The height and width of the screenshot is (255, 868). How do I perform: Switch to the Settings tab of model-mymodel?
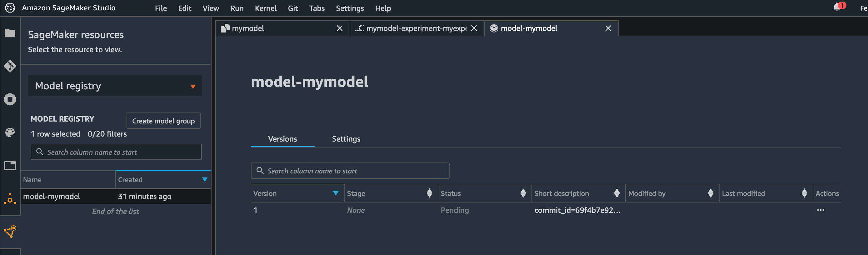click(346, 139)
